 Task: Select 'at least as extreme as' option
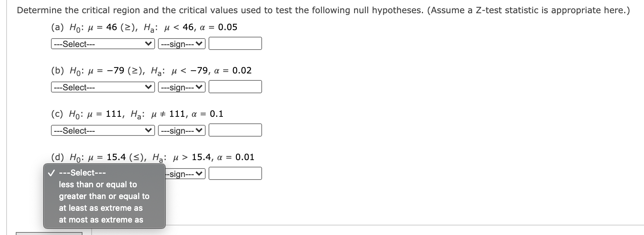tap(101, 208)
